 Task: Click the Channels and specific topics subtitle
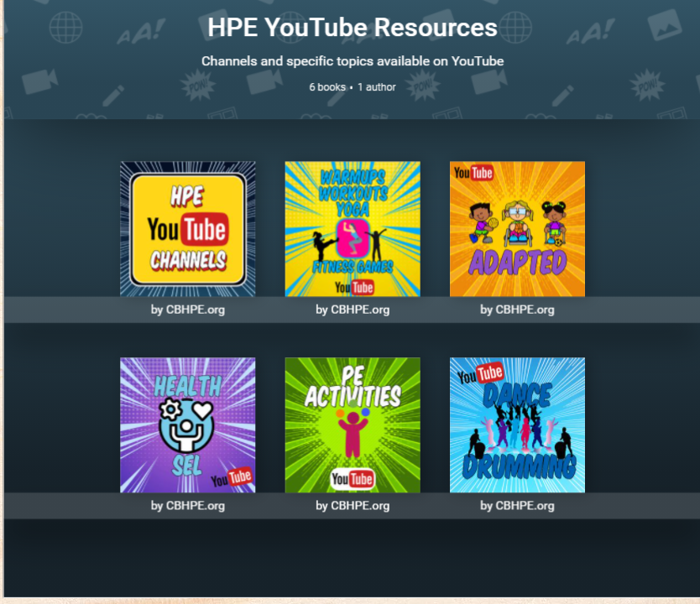pyautogui.click(x=353, y=61)
